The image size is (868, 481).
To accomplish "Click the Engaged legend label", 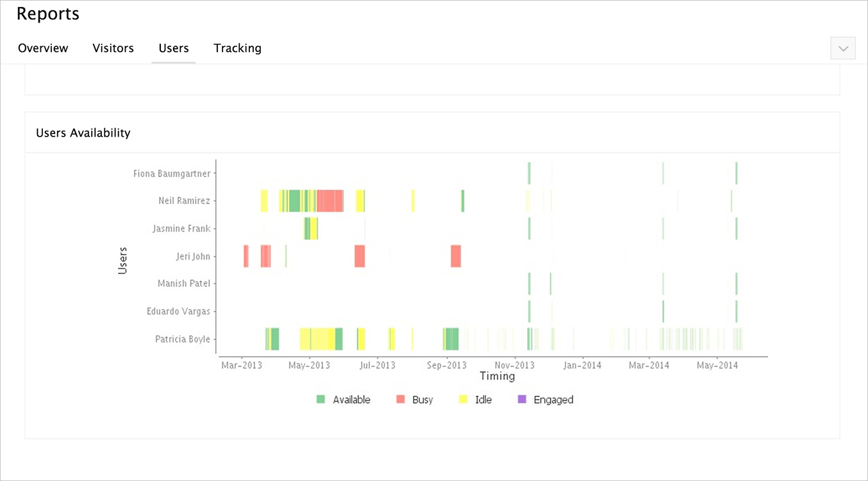I will pyautogui.click(x=553, y=400).
